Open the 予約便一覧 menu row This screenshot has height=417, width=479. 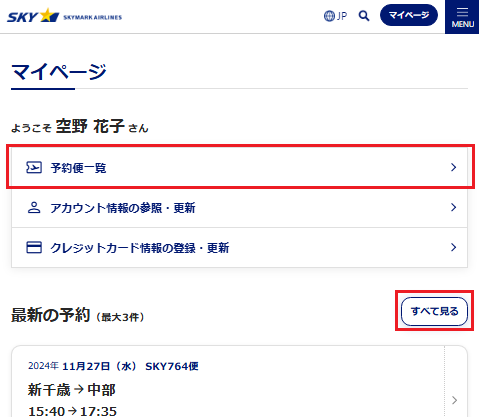[x=239, y=167]
